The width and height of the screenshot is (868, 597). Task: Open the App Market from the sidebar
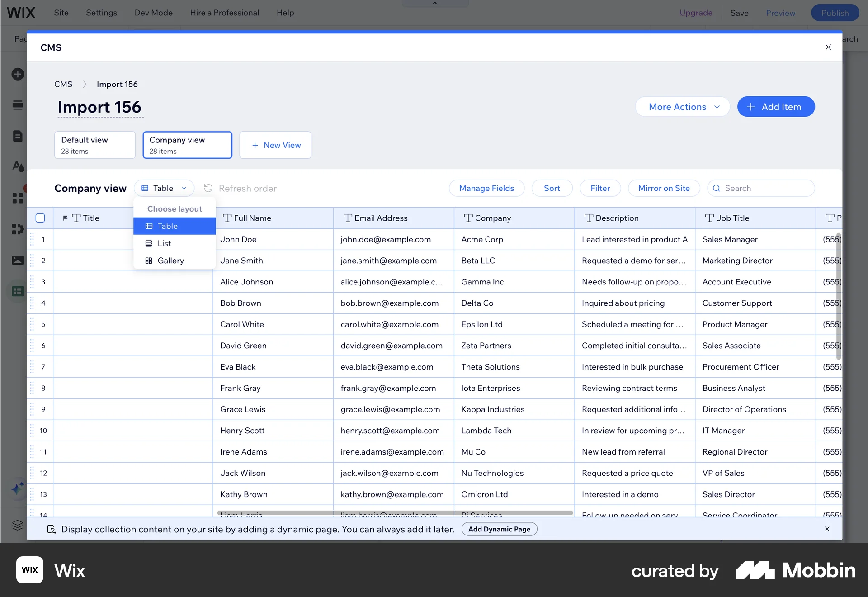tap(17, 229)
